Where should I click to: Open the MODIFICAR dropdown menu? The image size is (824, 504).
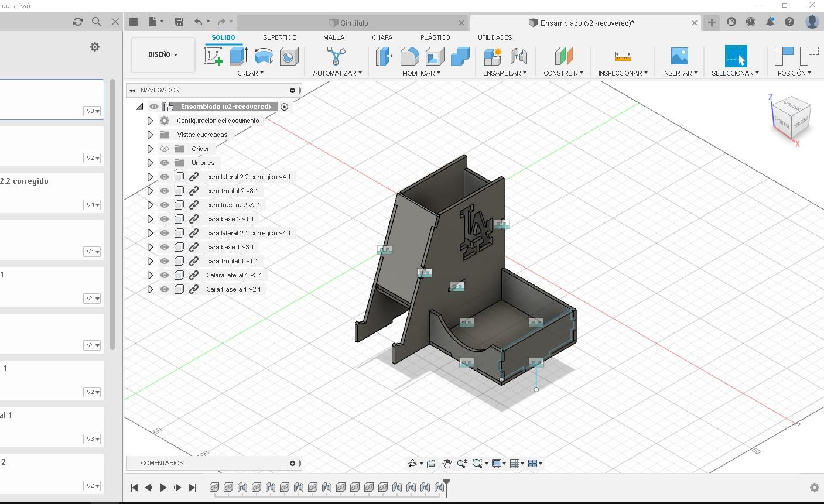421,73
